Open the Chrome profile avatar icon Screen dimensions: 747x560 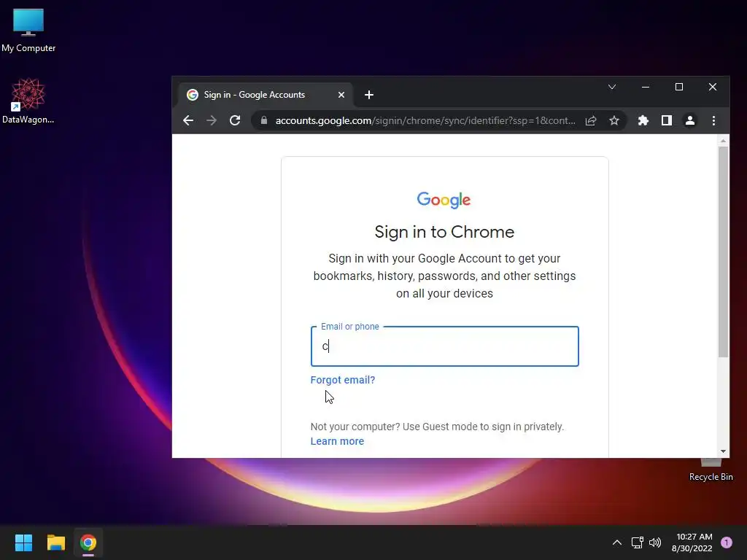click(x=690, y=120)
